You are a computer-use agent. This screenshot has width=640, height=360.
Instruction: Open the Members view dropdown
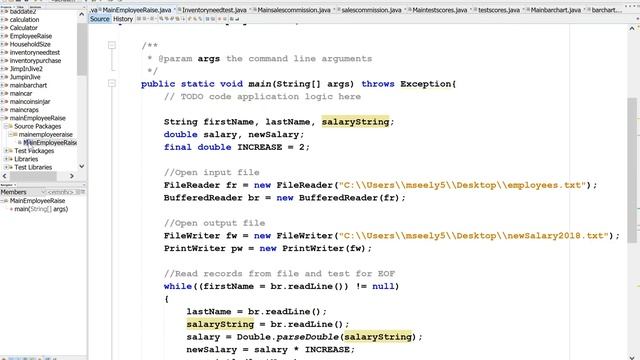click(43, 192)
